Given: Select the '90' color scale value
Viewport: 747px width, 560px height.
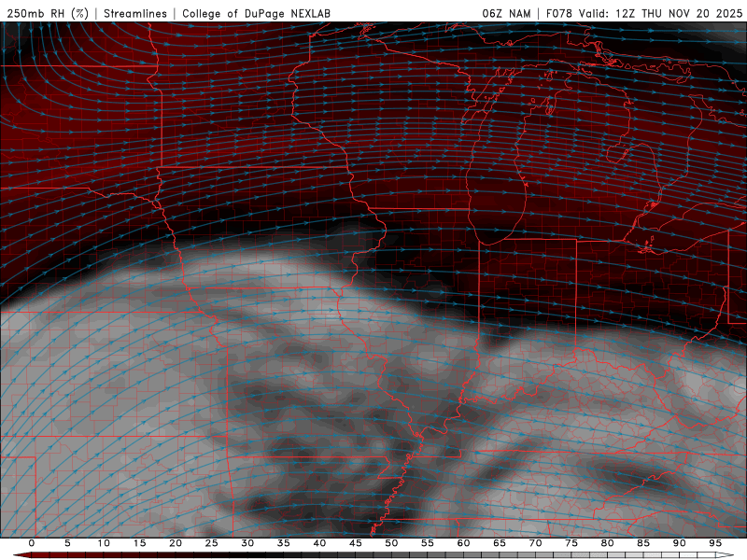Looking at the screenshot, I should [679, 543].
